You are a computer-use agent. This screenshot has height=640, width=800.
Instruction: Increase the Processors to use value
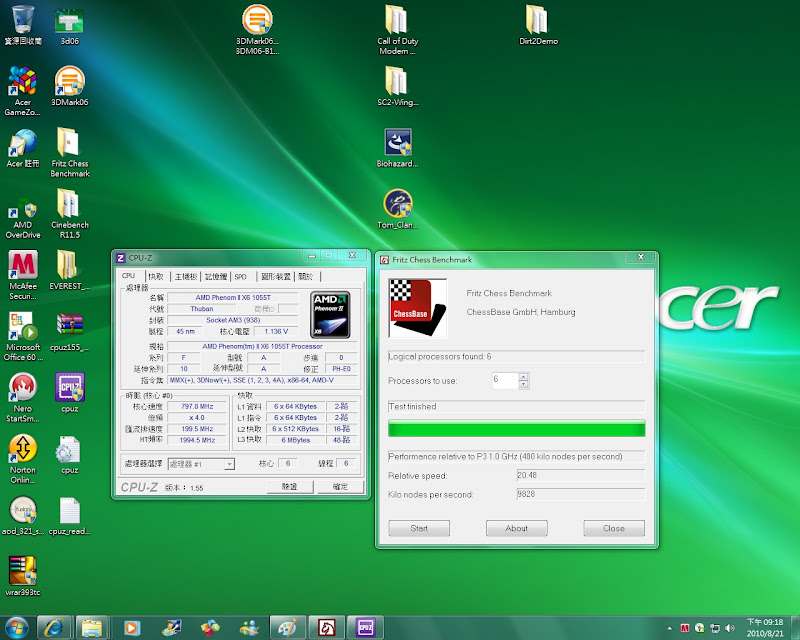[x=523, y=377]
